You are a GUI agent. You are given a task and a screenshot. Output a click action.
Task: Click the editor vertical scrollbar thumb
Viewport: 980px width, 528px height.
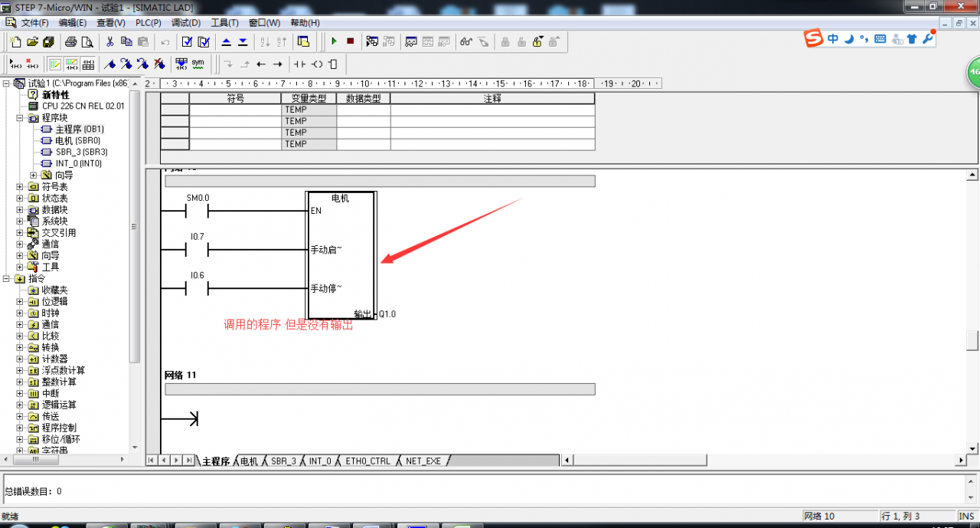click(972, 339)
